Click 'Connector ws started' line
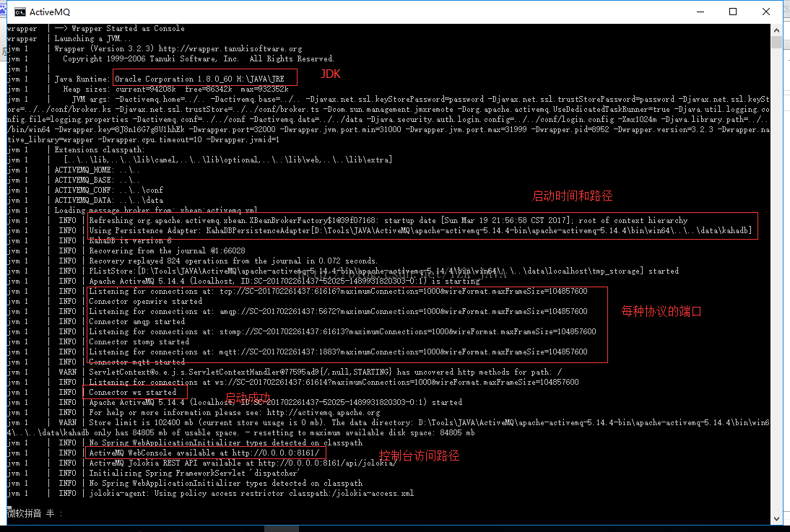Image resolution: width=790 pixels, height=532 pixels. click(132, 392)
